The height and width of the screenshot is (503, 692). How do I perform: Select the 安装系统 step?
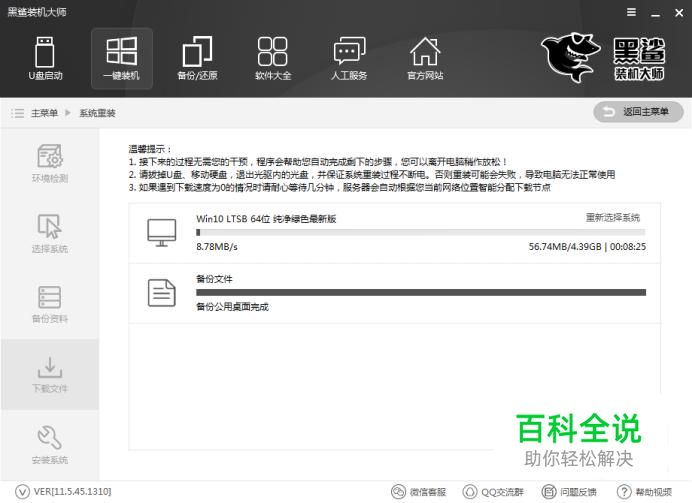coord(50,445)
